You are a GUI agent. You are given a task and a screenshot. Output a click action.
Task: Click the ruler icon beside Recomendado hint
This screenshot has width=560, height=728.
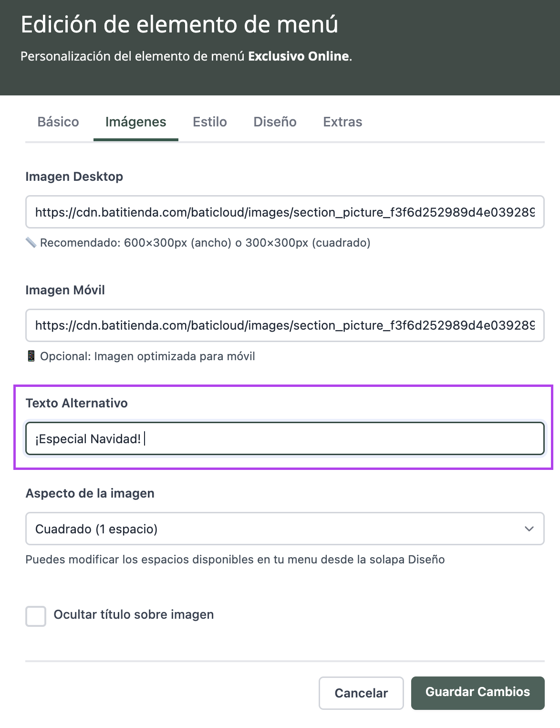(x=31, y=243)
